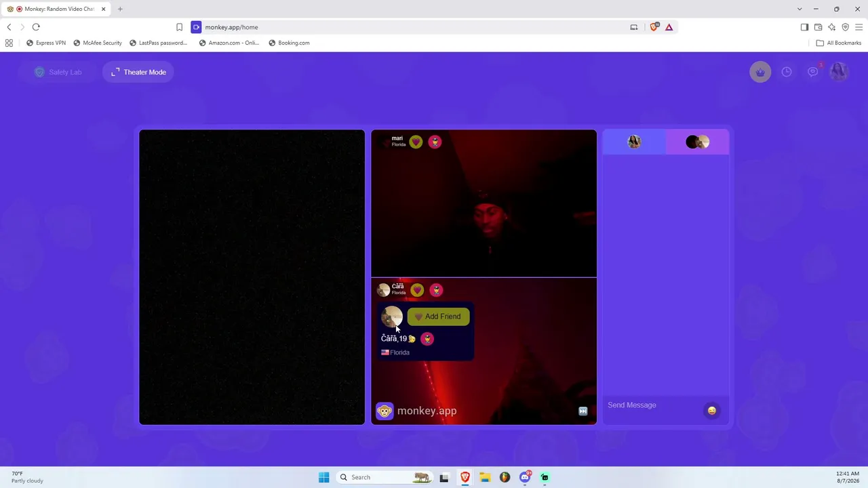This screenshot has height=488, width=868.
Task: Click the heart icon in Čářã's name bar
Action: (x=417, y=290)
